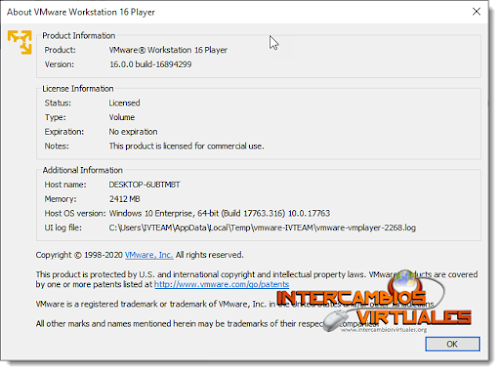500x372 pixels.
Task: Click the Windows 10 Enterprise host OS value
Action: click(219, 213)
